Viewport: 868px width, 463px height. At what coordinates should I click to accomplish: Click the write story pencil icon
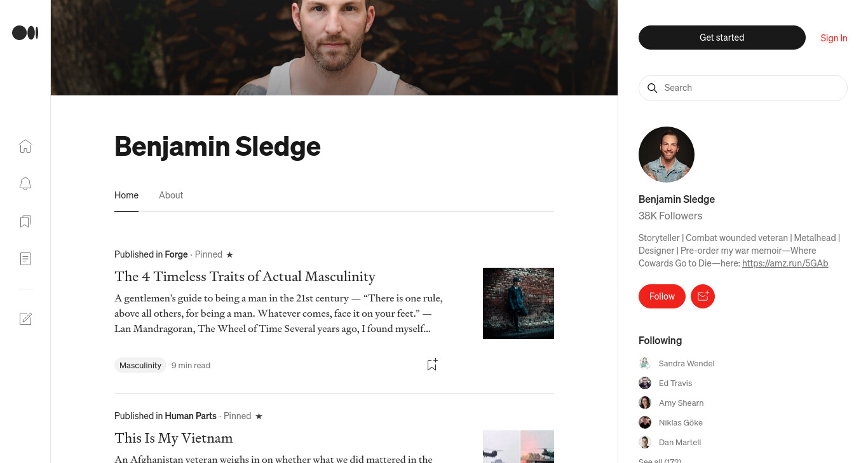(25, 319)
